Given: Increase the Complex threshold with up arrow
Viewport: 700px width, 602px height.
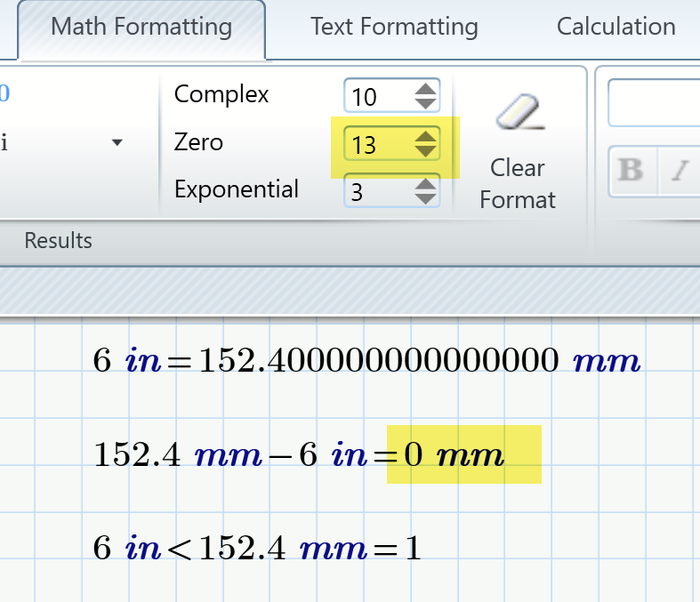Looking at the screenshot, I should [426, 89].
